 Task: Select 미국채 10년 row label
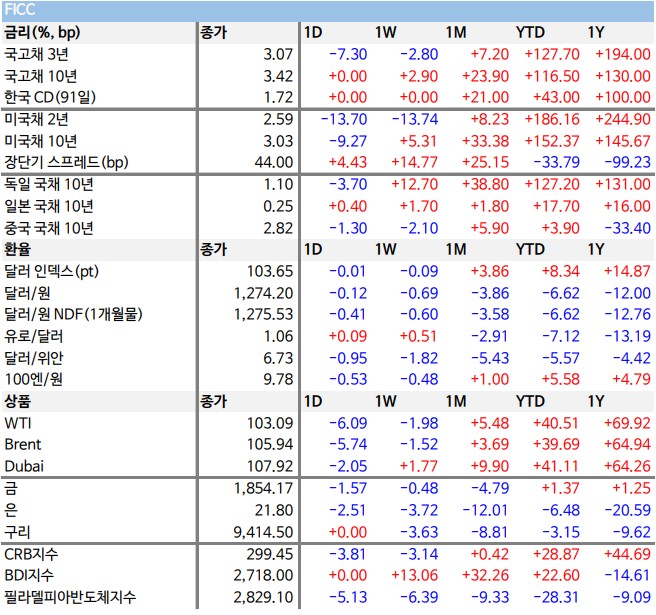pyautogui.click(x=41, y=141)
